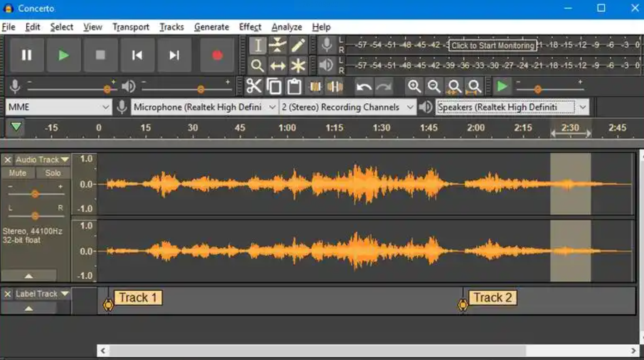Click the Undo arrow icon
644x360 pixels.
[363, 87]
